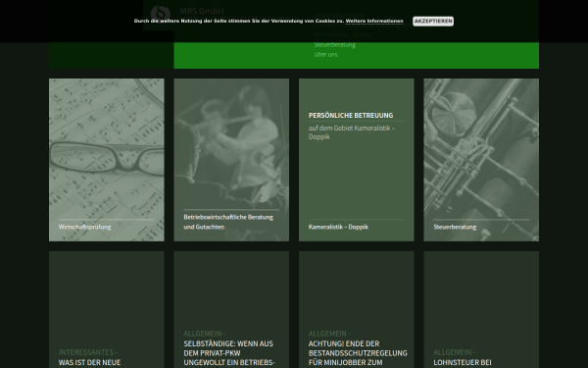Click the Allgemein label above Lohnsteuer article
Screen dimensions: 588x368
(455, 352)
